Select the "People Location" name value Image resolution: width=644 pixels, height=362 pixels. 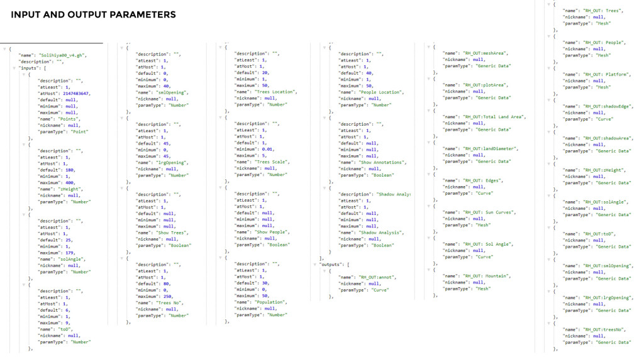click(x=381, y=92)
